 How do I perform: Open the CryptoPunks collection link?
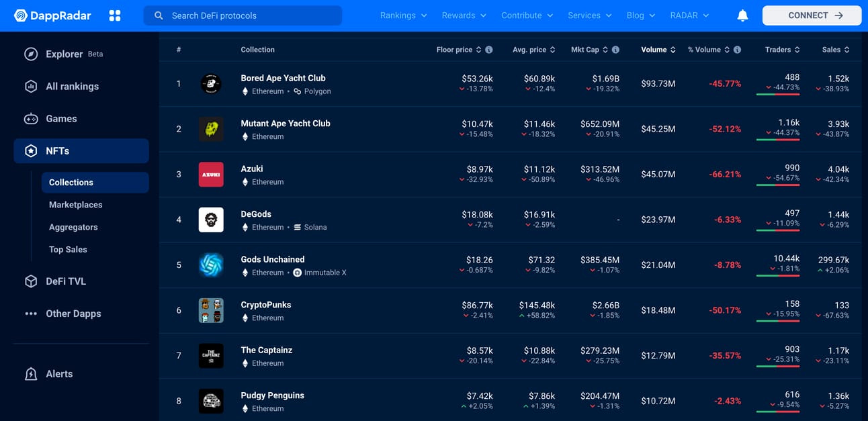(x=266, y=305)
